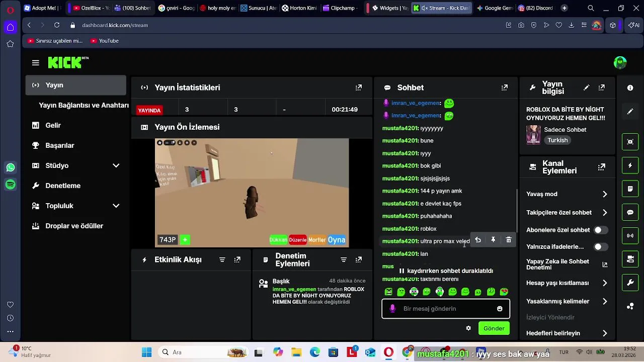
Task: Click imran_ve_egemen in Denetim Eylemleri
Action: click(294, 290)
